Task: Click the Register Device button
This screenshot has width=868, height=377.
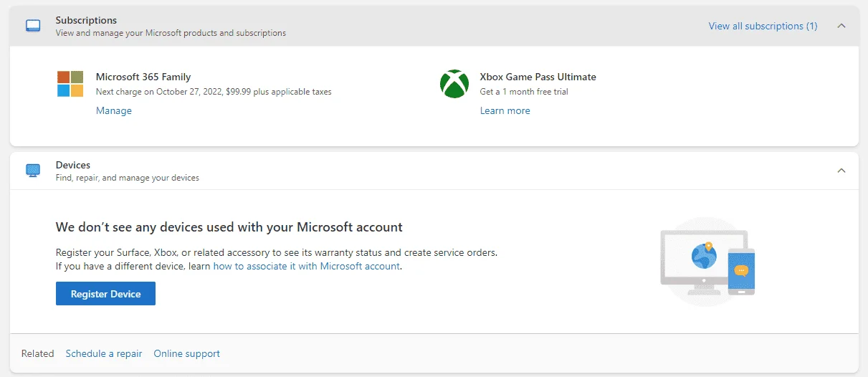Action: point(106,294)
